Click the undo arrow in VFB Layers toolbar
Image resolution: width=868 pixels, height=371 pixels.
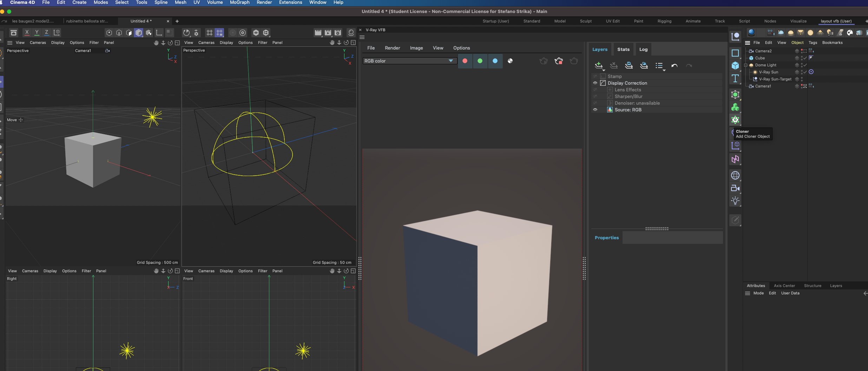pyautogui.click(x=674, y=66)
